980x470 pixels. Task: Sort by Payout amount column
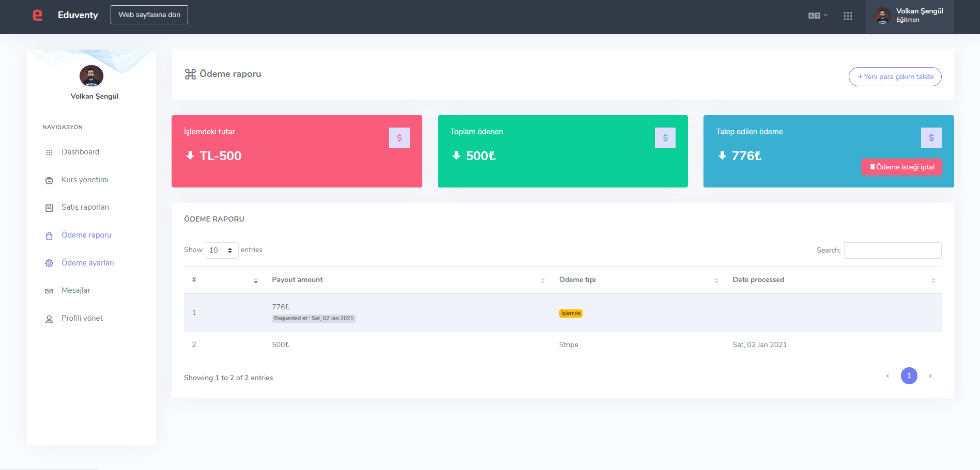click(408, 280)
